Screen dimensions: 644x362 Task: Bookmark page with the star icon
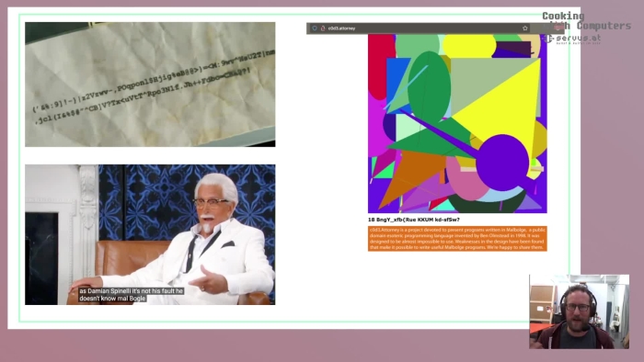[525, 28]
